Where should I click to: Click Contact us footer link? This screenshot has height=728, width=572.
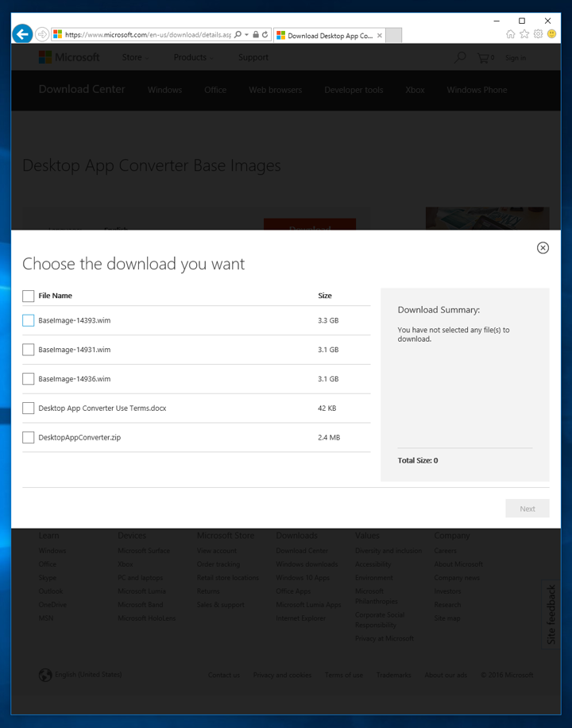pos(224,675)
